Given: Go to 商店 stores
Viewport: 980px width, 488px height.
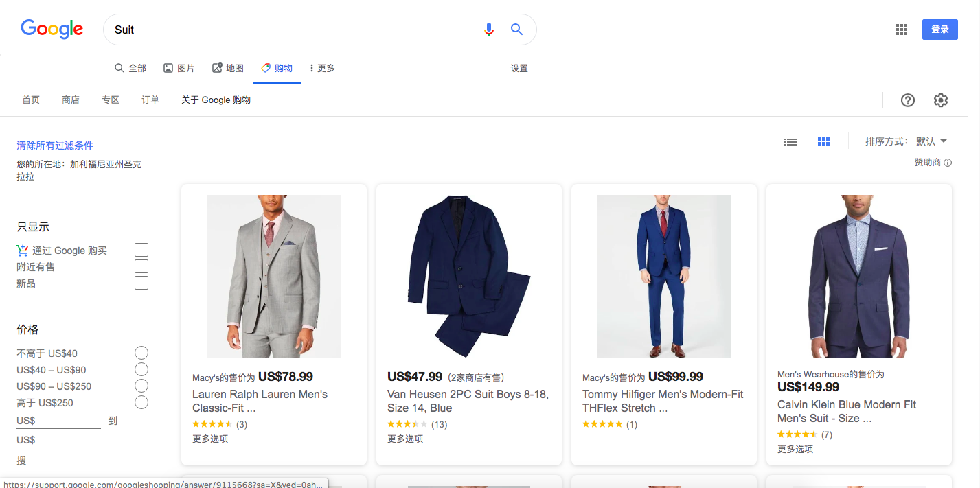Looking at the screenshot, I should pyautogui.click(x=71, y=100).
